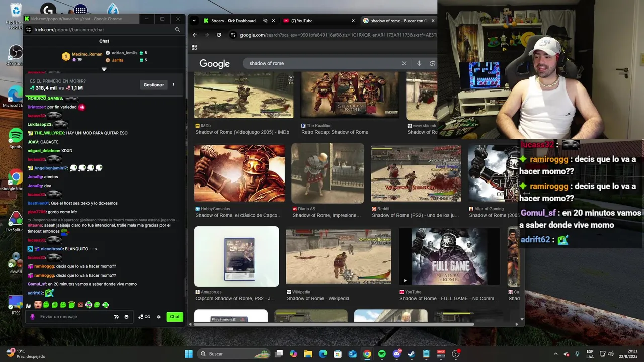Open the YouTube FULL GAME video thumbnail
The image size is (644, 362).
pos(449,256)
